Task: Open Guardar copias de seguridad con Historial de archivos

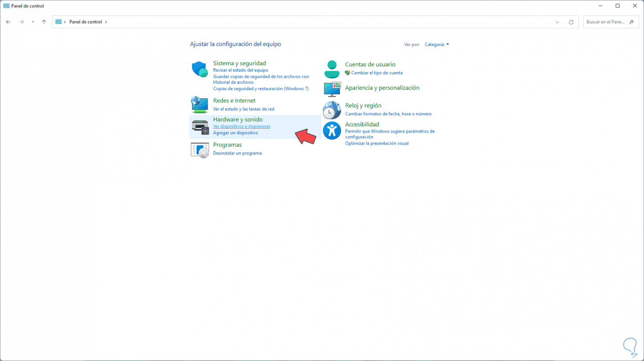Action: [x=261, y=79]
